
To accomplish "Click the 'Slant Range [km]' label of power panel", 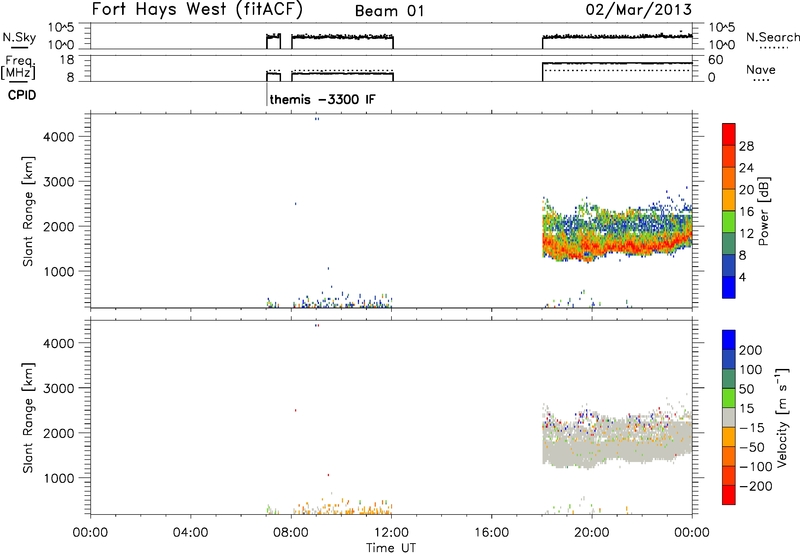I will tap(28, 211).
